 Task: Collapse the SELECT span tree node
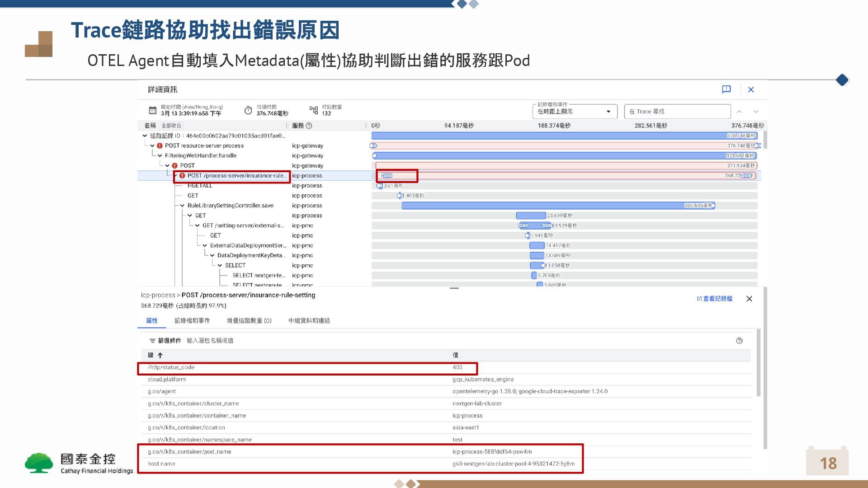[x=220, y=266]
